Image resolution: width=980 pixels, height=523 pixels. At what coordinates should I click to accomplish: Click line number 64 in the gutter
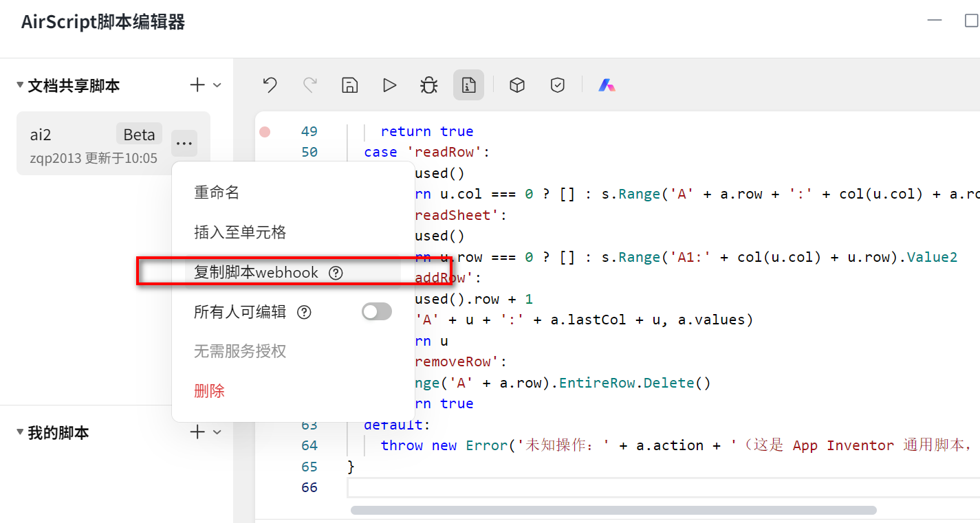(x=309, y=446)
